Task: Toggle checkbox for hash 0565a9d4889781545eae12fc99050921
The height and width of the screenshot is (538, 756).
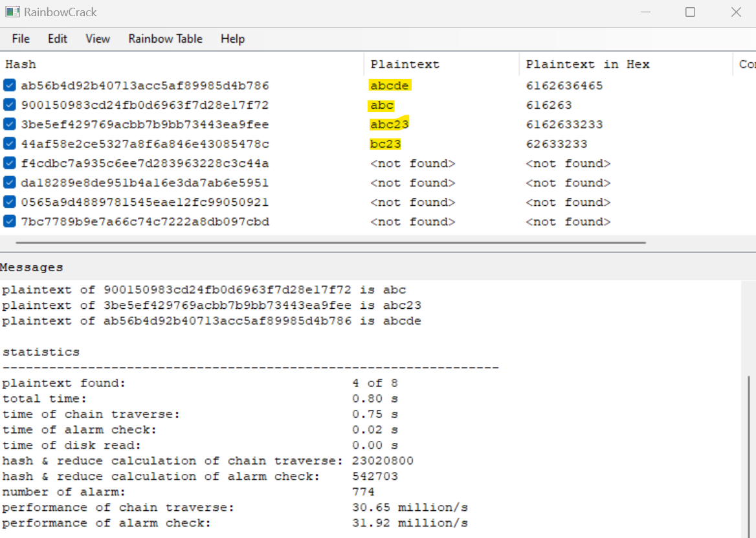Action: coord(9,202)
